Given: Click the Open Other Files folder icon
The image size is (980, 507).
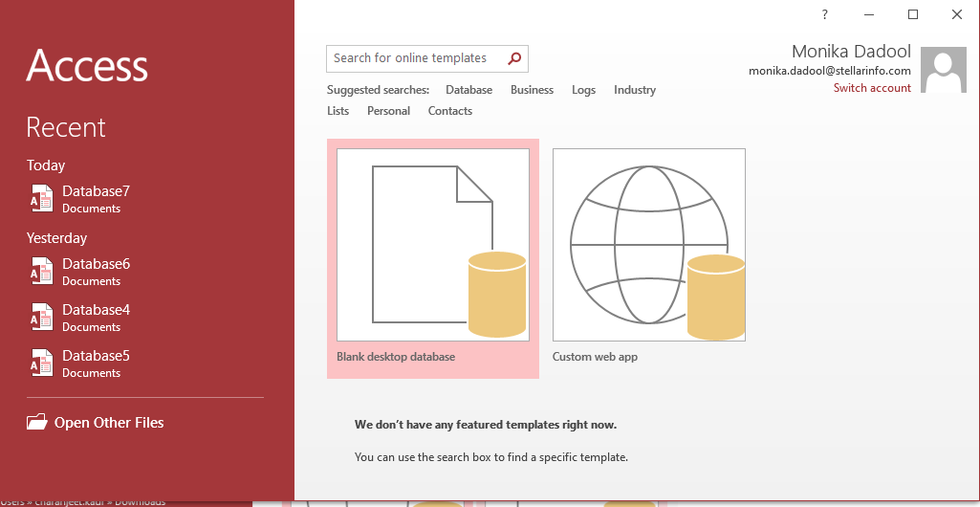Looking at the screenshot, I should click(x=37, y=422).
